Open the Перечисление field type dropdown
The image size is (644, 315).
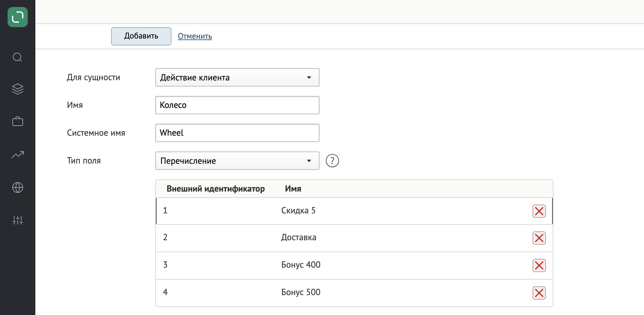[237, 161]
